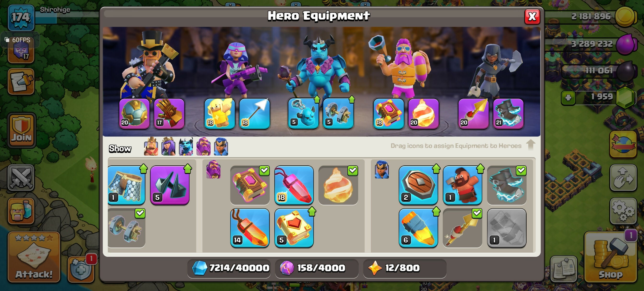Click the locked greyed-out level 1 equipment

(x=507, y=228)
